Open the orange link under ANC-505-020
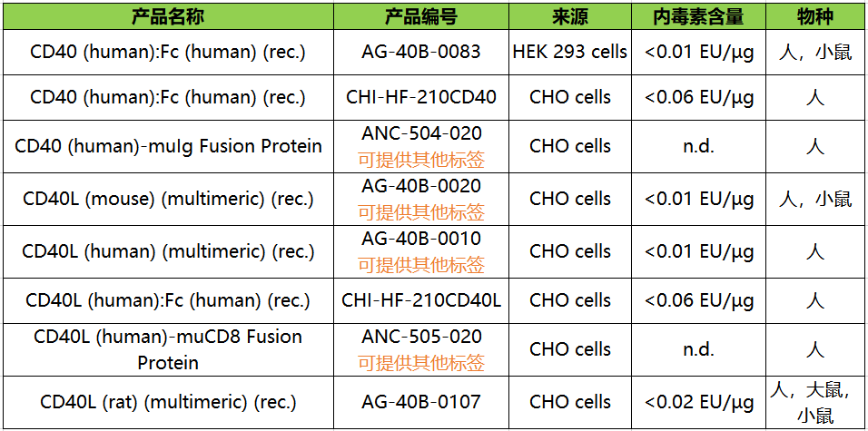 click(420, 363)
